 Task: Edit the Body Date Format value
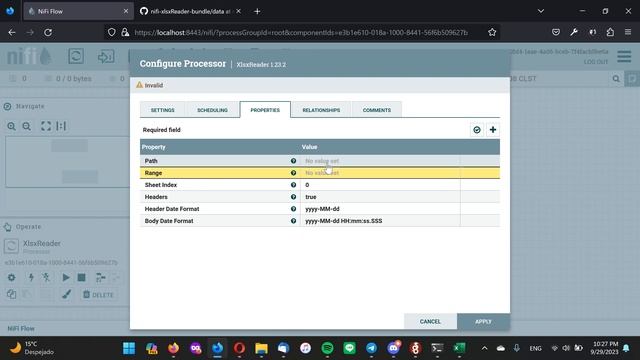coord(380,221)
